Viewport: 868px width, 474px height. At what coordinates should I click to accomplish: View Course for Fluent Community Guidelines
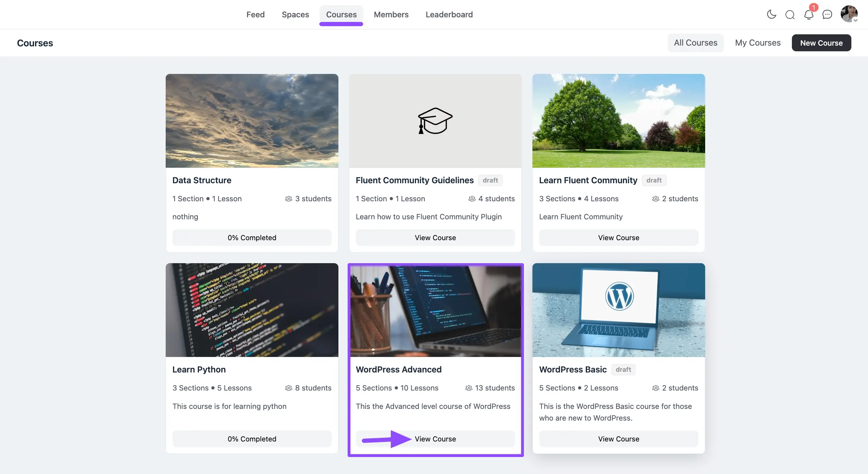tap(435, 238)
